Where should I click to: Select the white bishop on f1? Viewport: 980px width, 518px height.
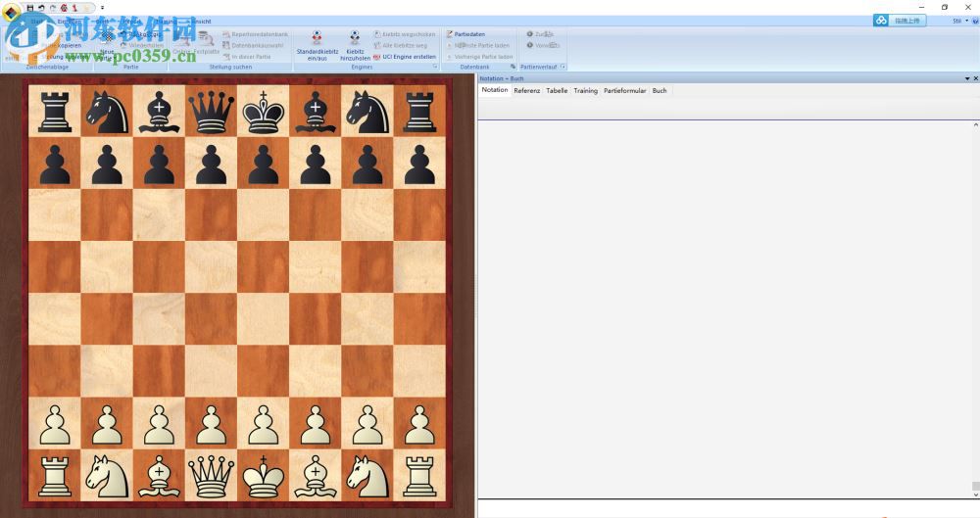click(315, 476)
